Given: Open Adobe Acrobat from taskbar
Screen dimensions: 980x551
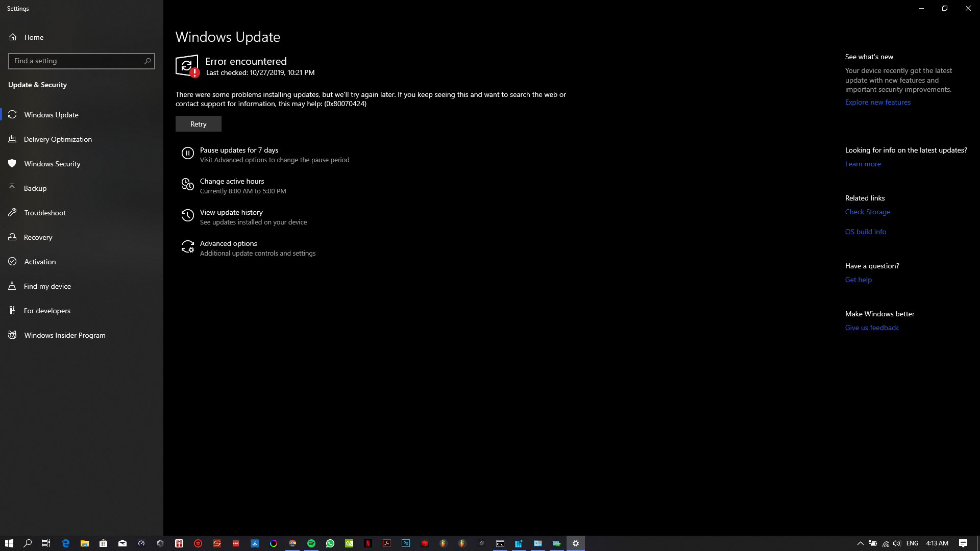Looking at the screenshot, I should [x=387, y=543].
